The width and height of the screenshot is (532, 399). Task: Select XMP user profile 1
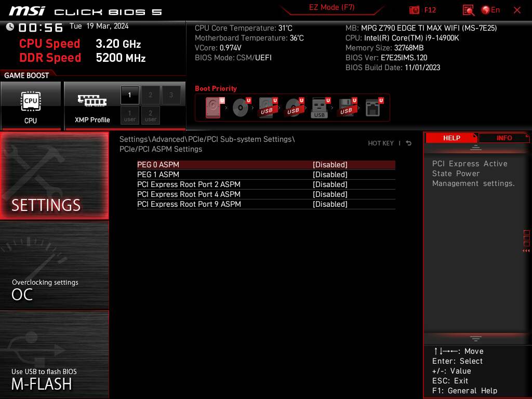129,115
